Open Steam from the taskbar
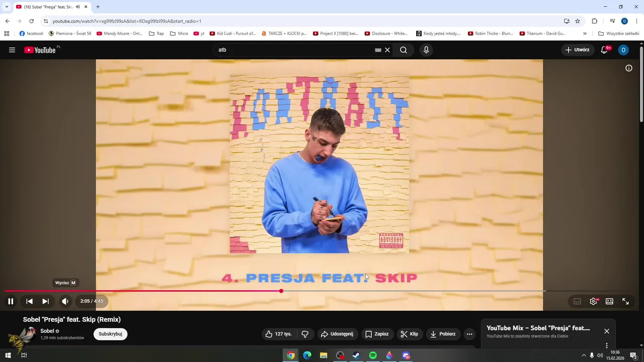 pos(356,355)
